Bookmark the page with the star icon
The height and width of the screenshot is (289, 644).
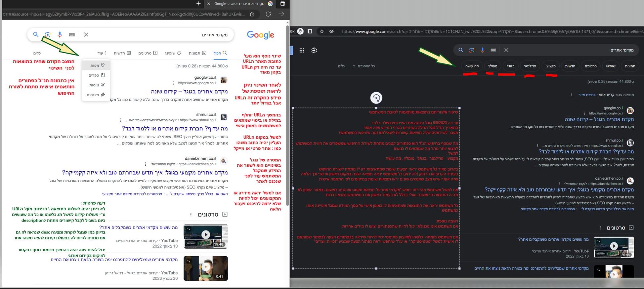(x=322, y=31)
